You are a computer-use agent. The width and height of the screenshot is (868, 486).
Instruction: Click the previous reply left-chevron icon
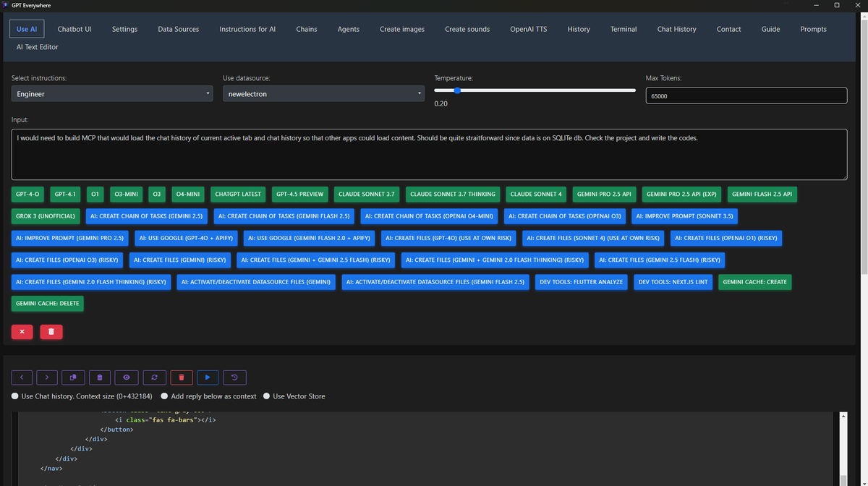point(22,377)
